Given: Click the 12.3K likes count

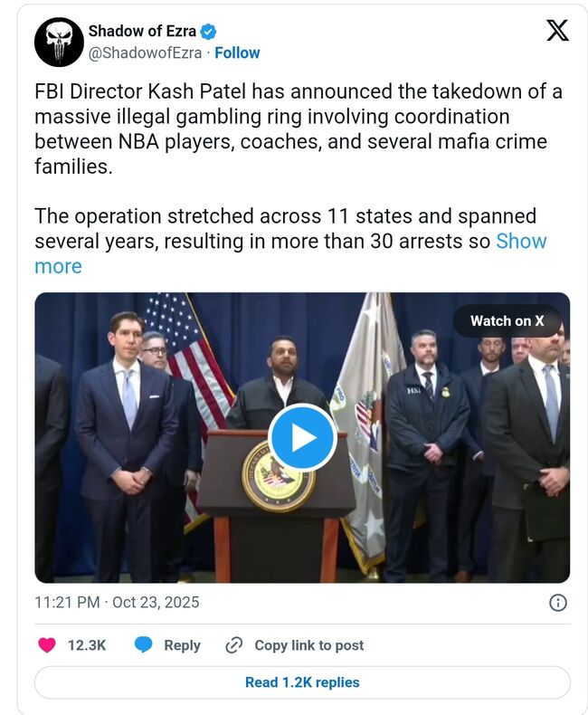Looking at the screenshot, I should pos(87,645).
